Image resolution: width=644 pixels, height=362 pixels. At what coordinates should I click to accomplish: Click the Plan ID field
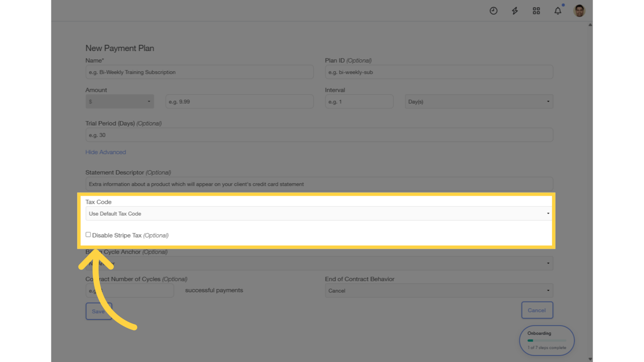(x=439, y=72)
